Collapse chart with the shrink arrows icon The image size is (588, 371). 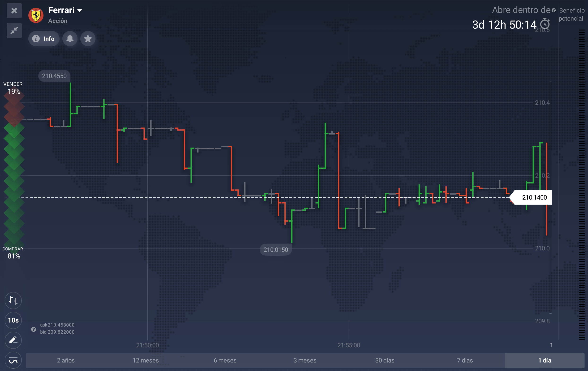pyautogui.click(x=14, y=31)
